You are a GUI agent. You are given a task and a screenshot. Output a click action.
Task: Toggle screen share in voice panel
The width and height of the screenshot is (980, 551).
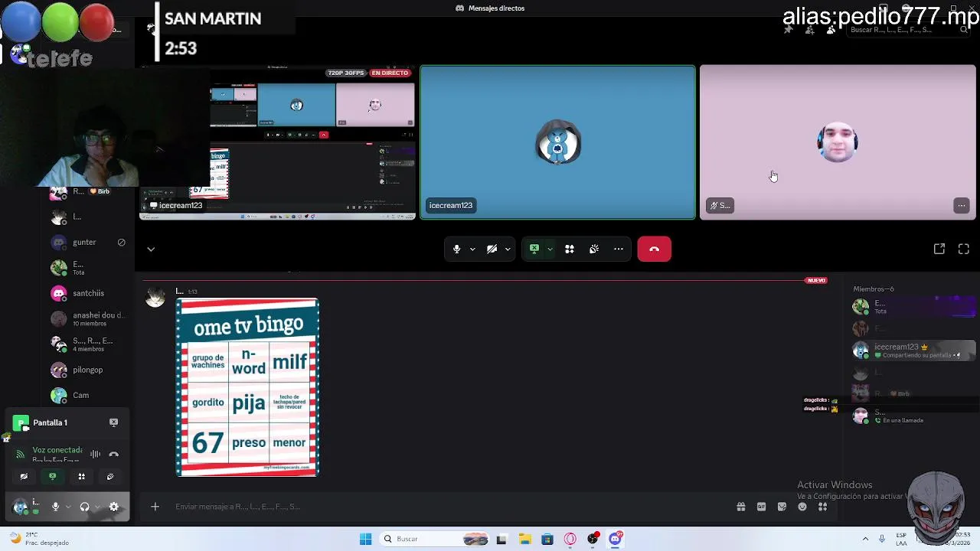click(x=53, y=476)
